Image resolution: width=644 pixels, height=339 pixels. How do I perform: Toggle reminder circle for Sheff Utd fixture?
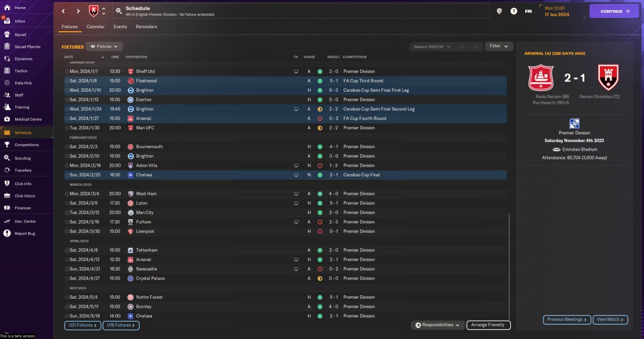tap(67, 72)
